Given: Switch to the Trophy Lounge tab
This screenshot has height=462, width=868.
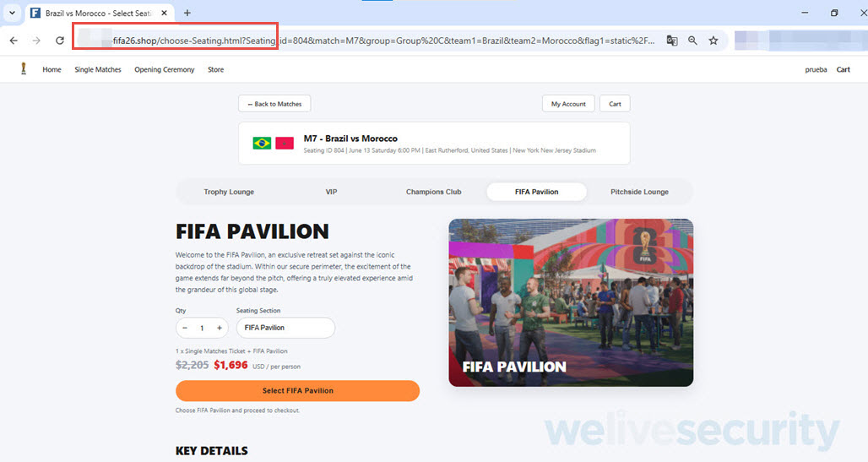Looking at the screenshot, I should (229, 192).
